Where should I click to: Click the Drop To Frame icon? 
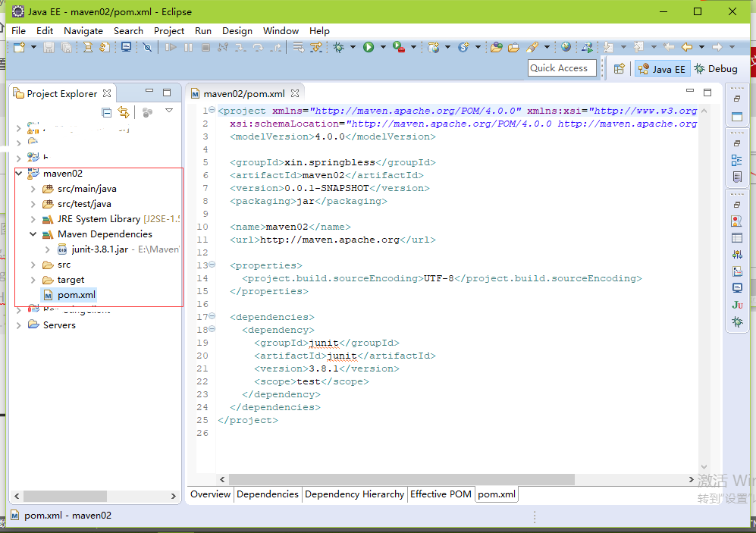(299, 47)
